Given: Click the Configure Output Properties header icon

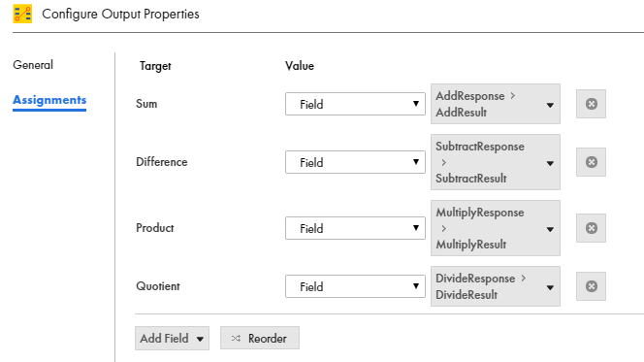Looking at the screenshot, I should click(x=22, y=14).
